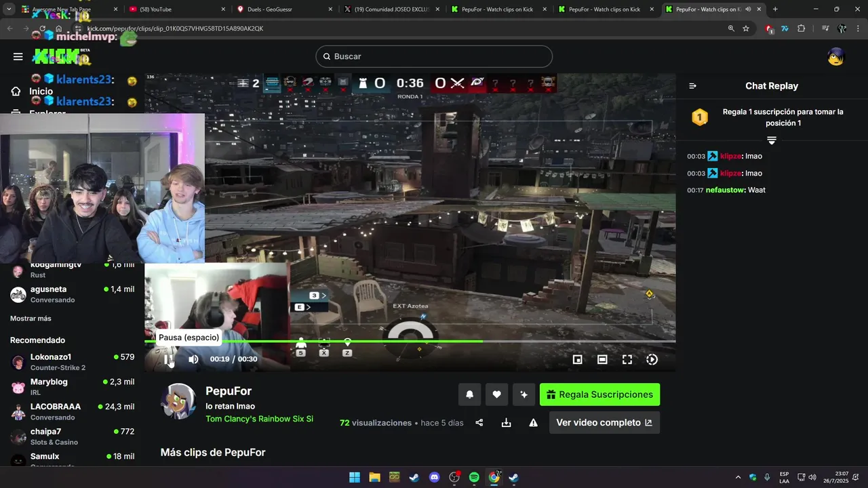Image resolution: width=868 pixels, height=488 pixels.
Task: Open File Explorer from taskbar
Action: [x=374, y=477]
